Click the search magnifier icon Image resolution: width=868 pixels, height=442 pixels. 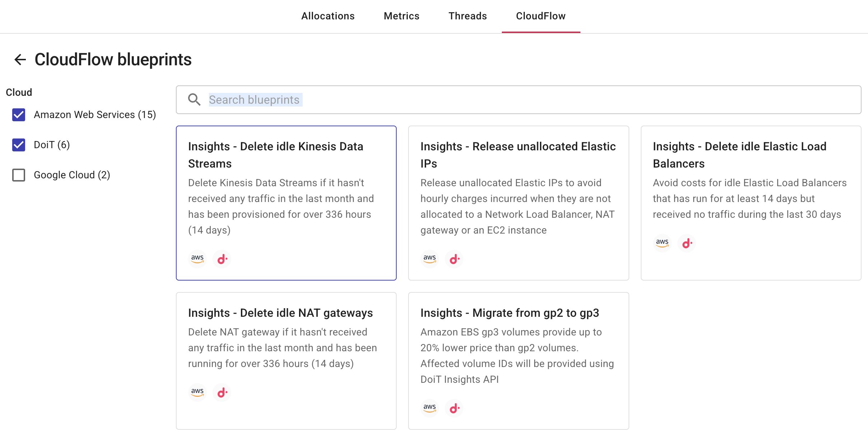194,99
